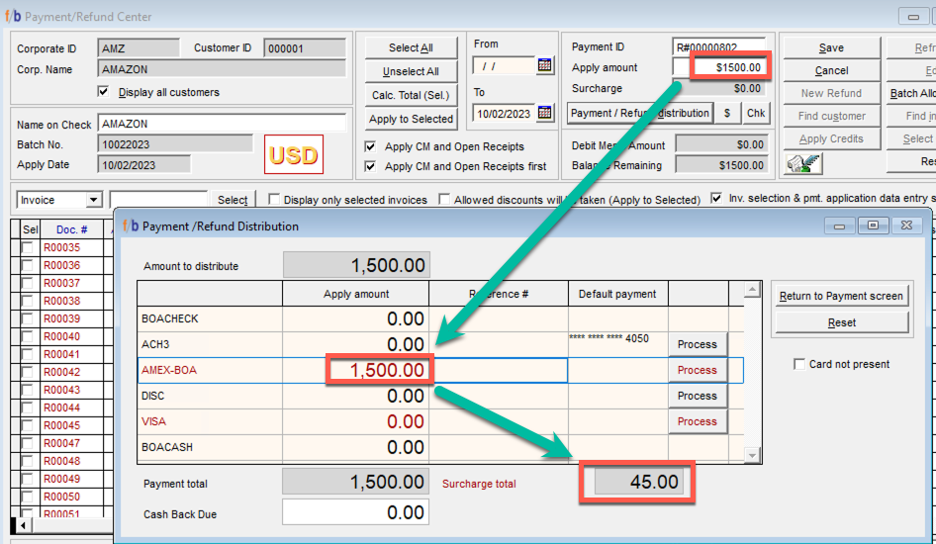Enable the Card not present checkbox
The image size is (936, 544).
click(799, 364)
